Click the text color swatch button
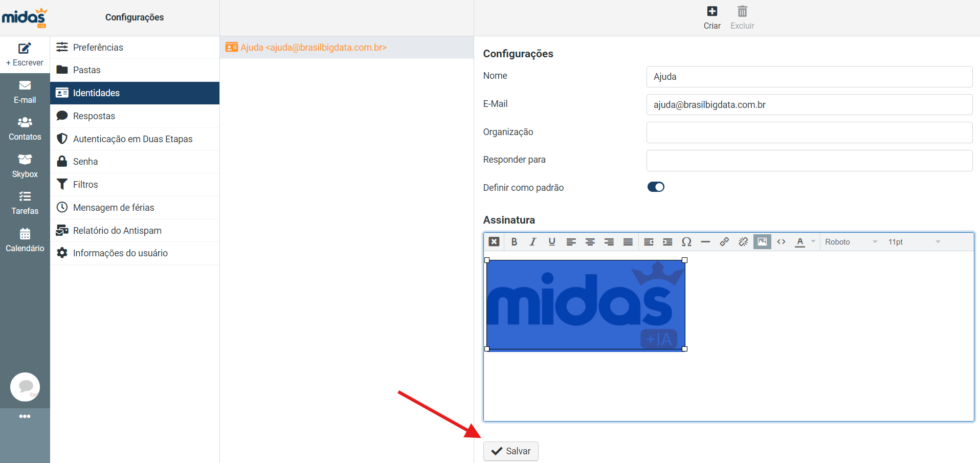980x463 pixels. coord(800,242)
